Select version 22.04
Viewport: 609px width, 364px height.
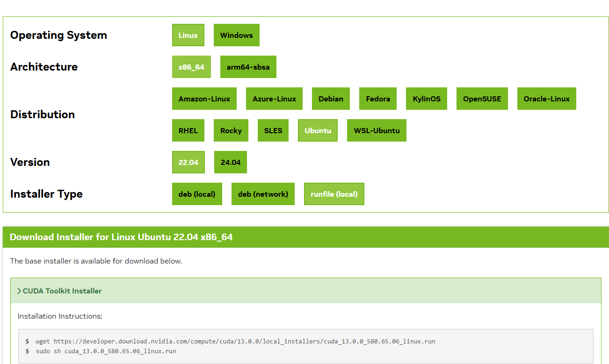tap(188, 162)
